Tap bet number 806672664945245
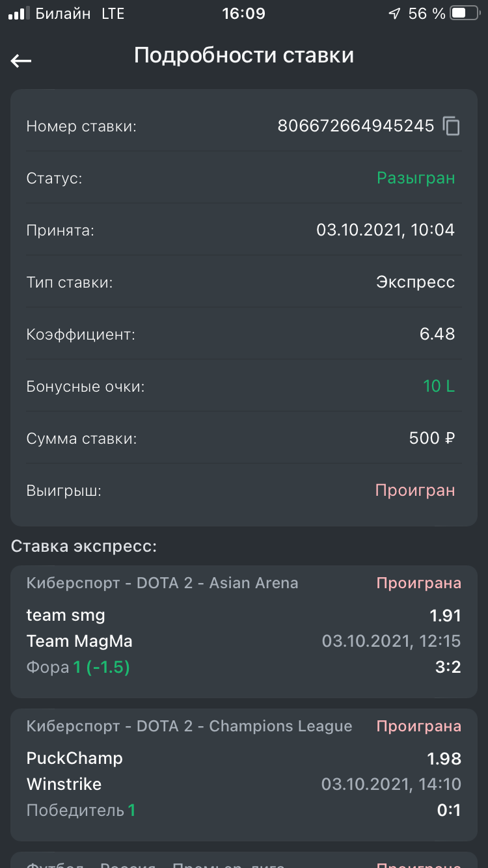 355,126
